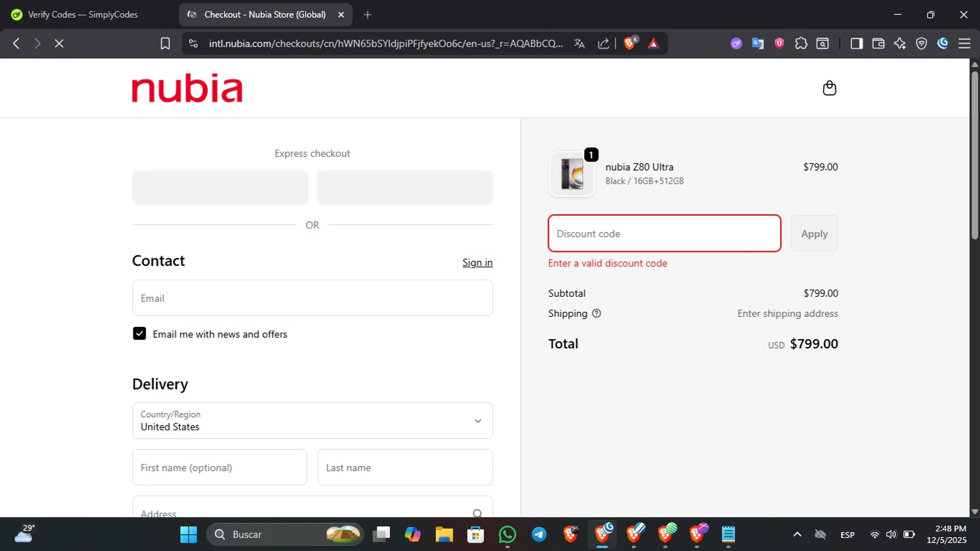Open WhatsApp from the taskbar
The image size is (980, 551).
coord(507,535)
